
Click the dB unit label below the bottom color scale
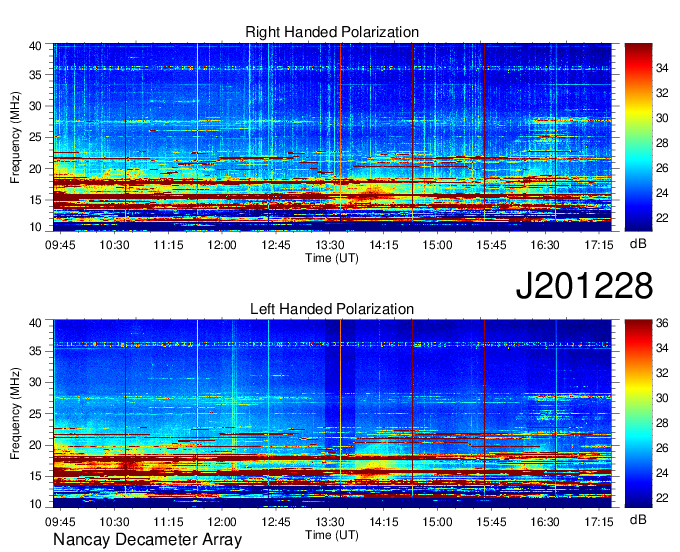tap(638, 519)
